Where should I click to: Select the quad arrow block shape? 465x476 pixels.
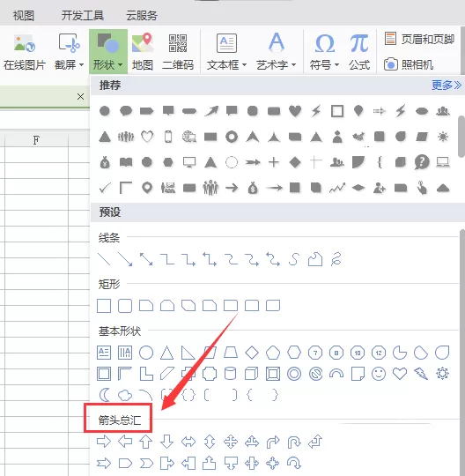[231, 442]
